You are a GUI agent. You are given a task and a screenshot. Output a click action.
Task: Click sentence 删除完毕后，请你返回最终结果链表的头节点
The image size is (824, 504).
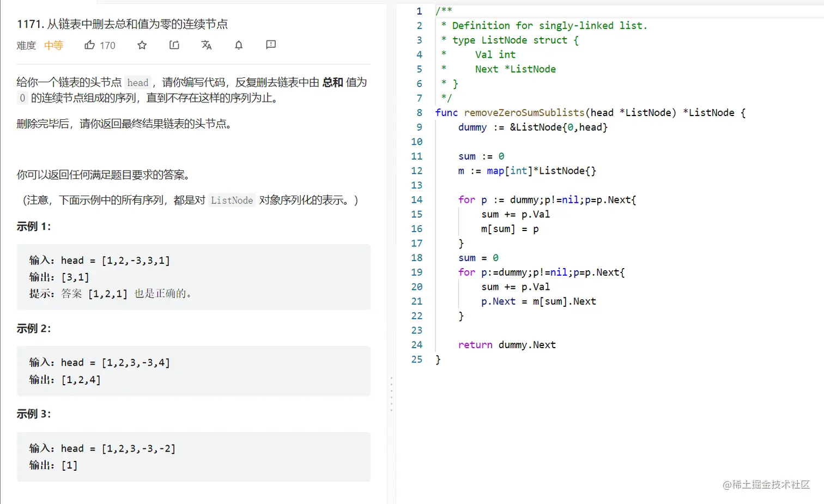coord(126,124)
